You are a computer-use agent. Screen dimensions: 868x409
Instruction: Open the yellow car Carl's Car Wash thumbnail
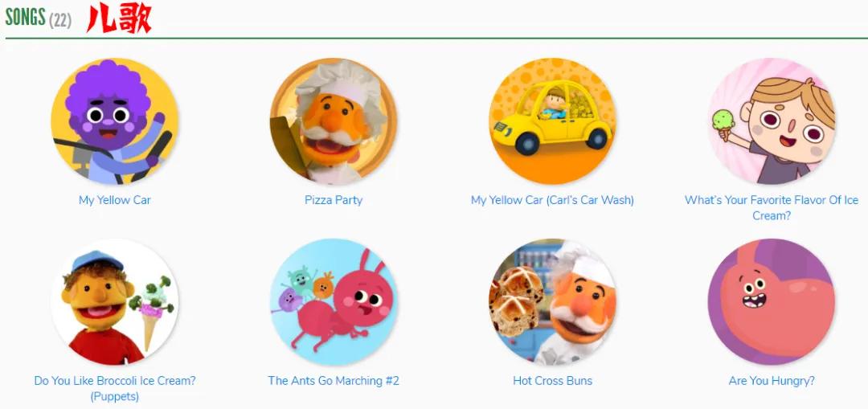pos(552,121)
